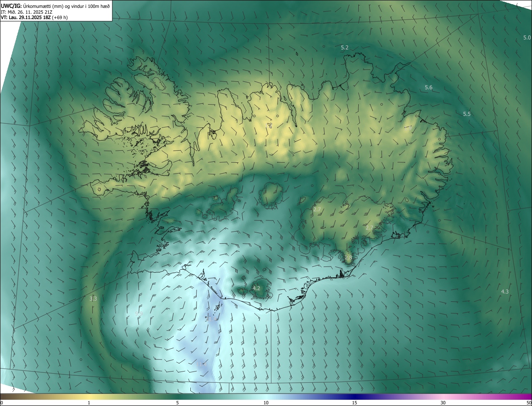Click the 4.3 value label on the map

[x=505, y=292]
